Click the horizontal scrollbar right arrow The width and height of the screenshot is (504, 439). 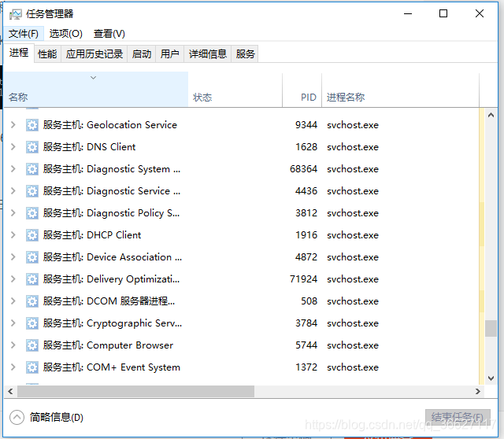(x=478, y=392)
